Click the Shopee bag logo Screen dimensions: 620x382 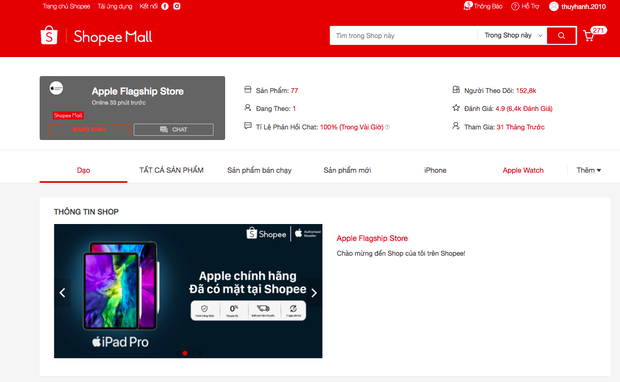[49, 35]
